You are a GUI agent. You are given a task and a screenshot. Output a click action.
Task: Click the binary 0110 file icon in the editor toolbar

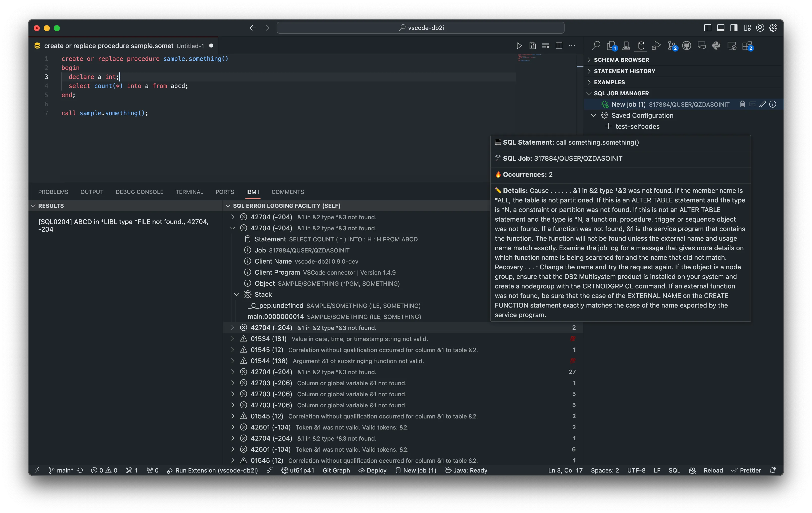pyautogui.click(x=532, y=46)
